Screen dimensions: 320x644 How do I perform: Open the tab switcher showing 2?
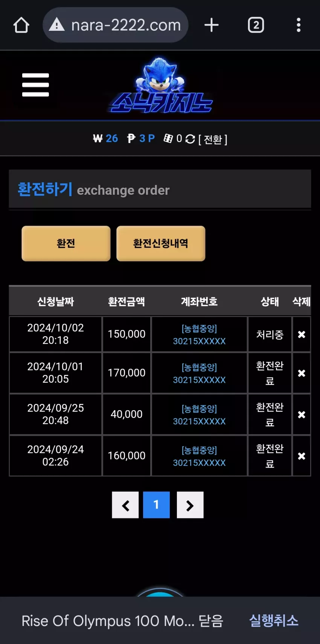[x=256, y=25]
